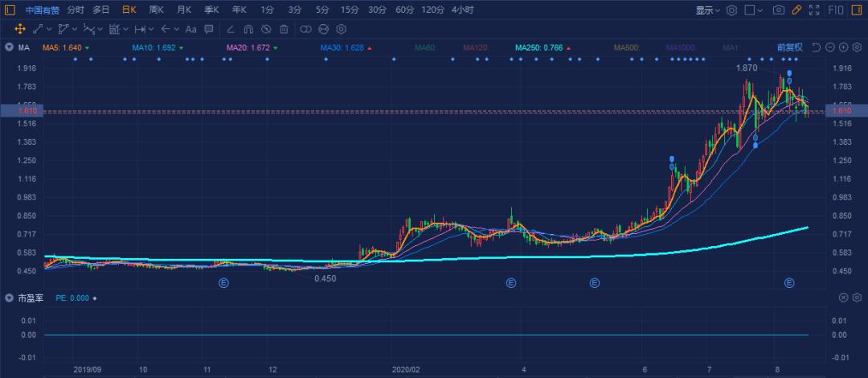Screen dimensions: 868x378
Task: Select the interval width marker tool
Action: point(140,29)
